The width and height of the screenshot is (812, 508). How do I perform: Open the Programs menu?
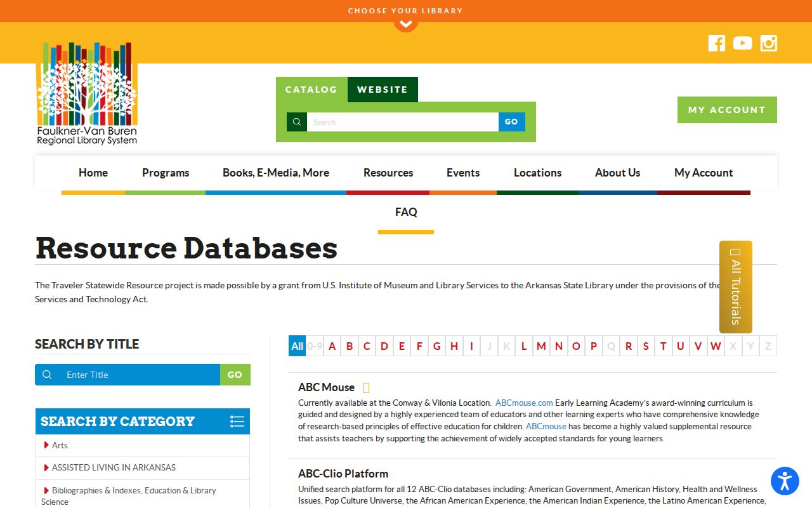[x=166, y=173]
